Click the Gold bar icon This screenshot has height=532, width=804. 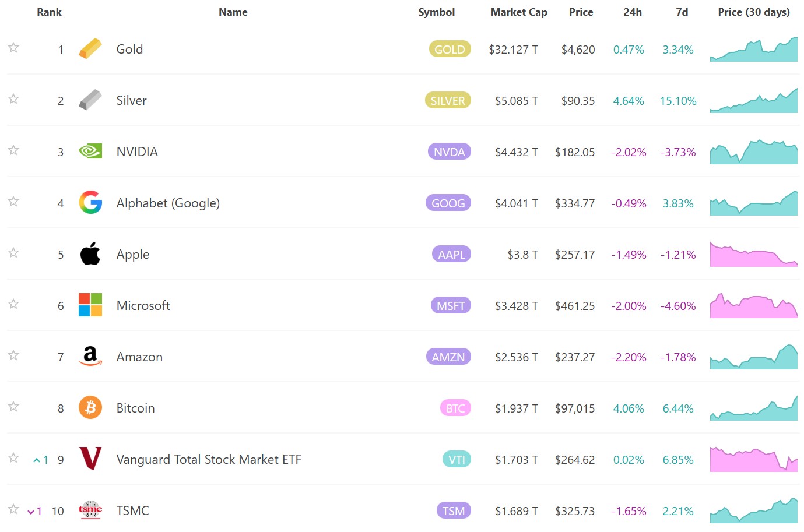tap(90, 49)
